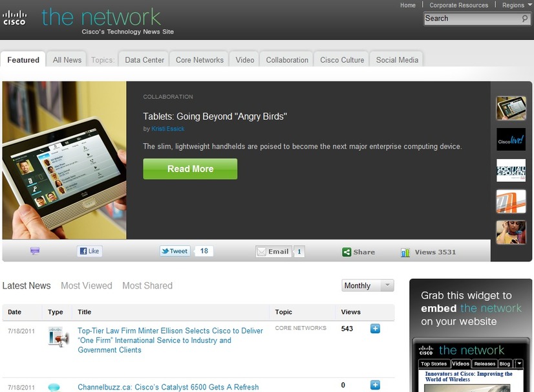Expand the Minter Ellison story with plus icon
534x392 pixels.
(375, 329)
